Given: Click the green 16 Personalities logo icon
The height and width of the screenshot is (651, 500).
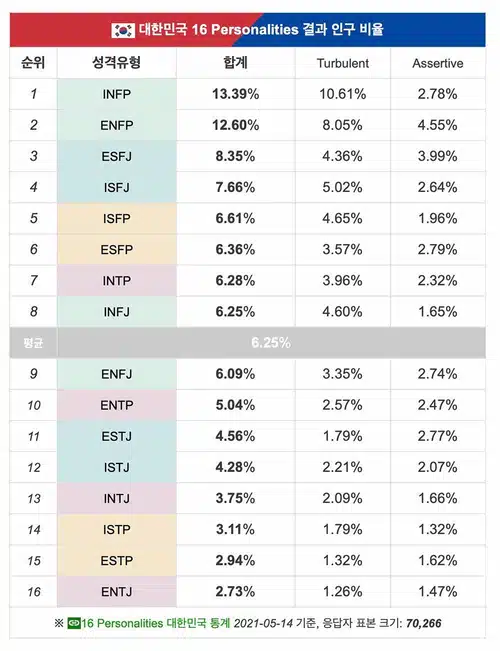Looking at the screenshot, I should pyautogui.click(x=74, y=623).
